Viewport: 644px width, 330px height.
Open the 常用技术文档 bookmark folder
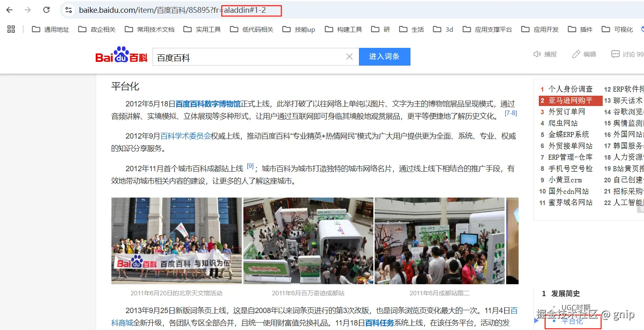coord(150,29)
